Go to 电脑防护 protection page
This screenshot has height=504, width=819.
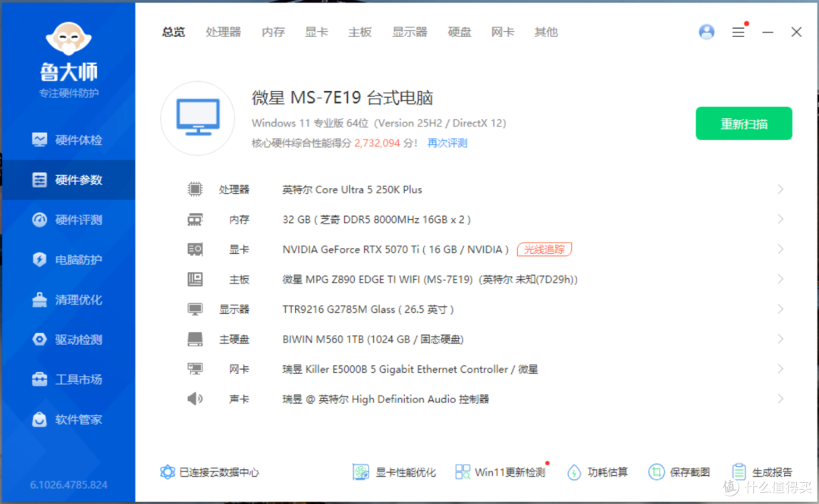point(68,259)
